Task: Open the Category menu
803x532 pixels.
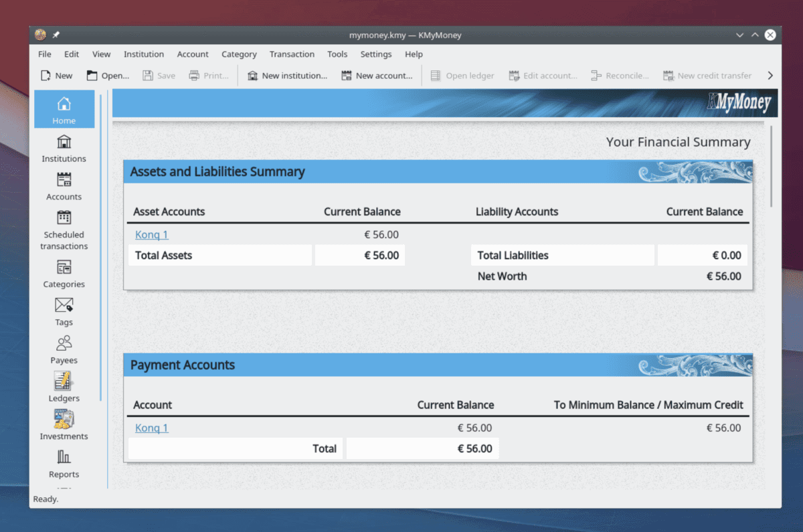Action: [x=239, y=54]
